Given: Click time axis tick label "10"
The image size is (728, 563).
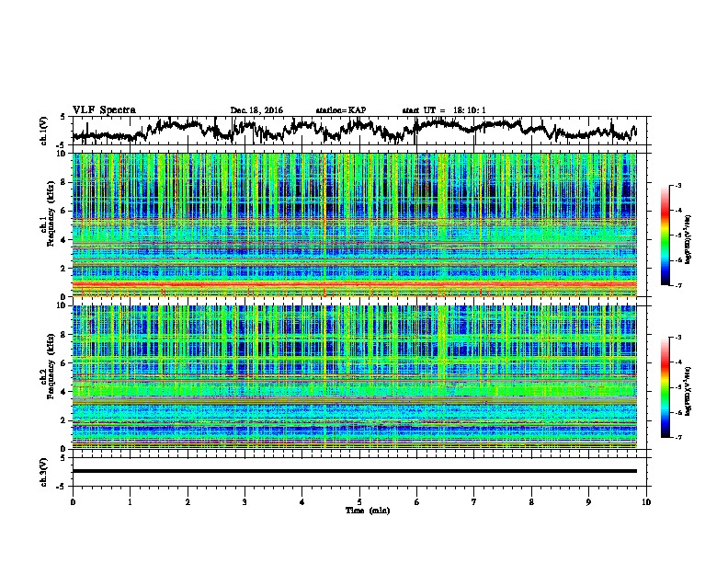Looking at the screenshot, I should point(646,502).
